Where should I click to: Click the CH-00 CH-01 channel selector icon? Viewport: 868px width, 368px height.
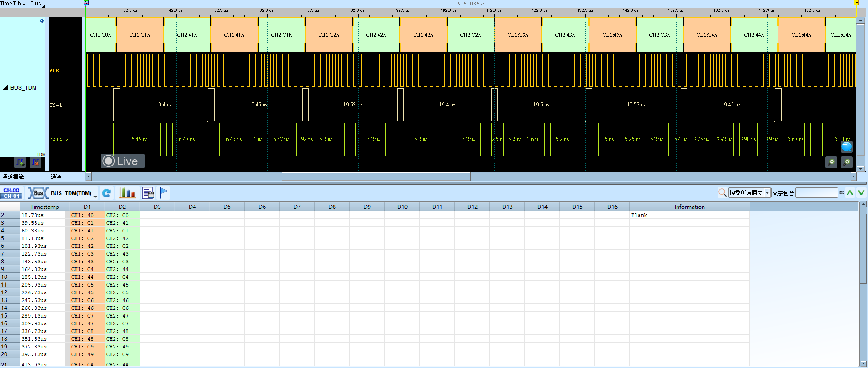click(11, 193)
